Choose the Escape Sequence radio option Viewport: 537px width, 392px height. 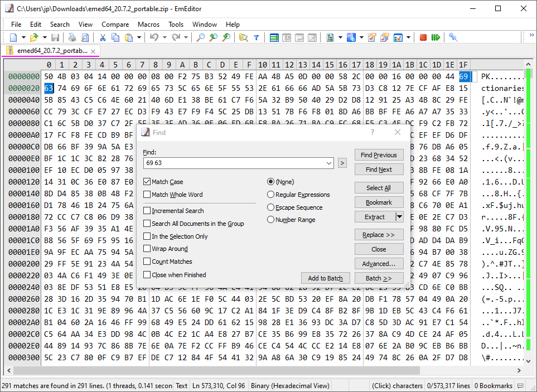click(x=270, y=207)
